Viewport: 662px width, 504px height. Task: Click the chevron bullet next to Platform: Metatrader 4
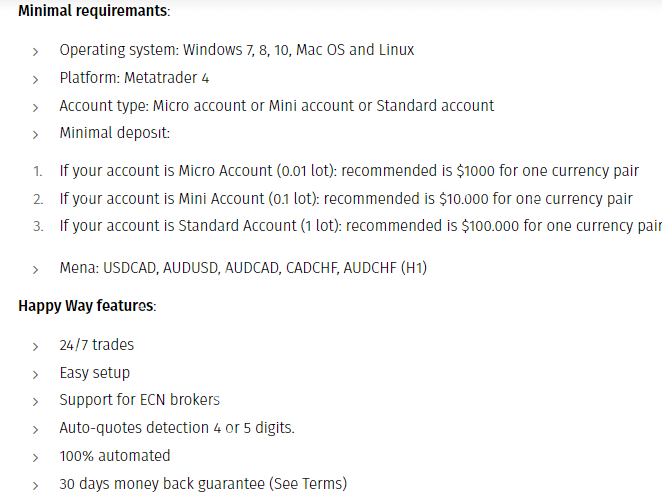tap(36, 78)
